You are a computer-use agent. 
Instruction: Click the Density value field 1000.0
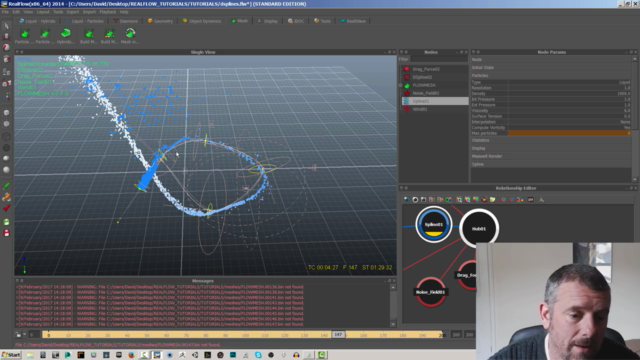(x=569, y=94)
